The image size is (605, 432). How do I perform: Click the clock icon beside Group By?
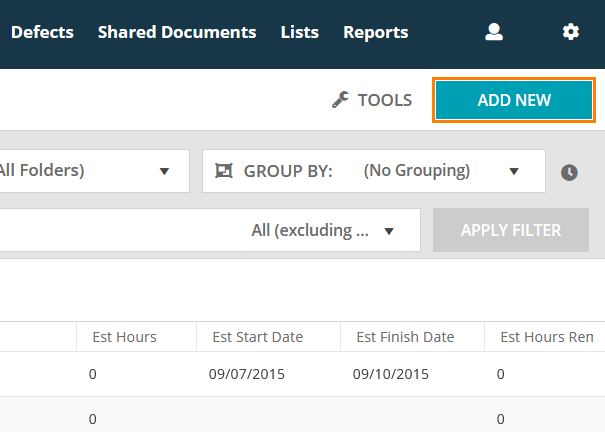569,172
